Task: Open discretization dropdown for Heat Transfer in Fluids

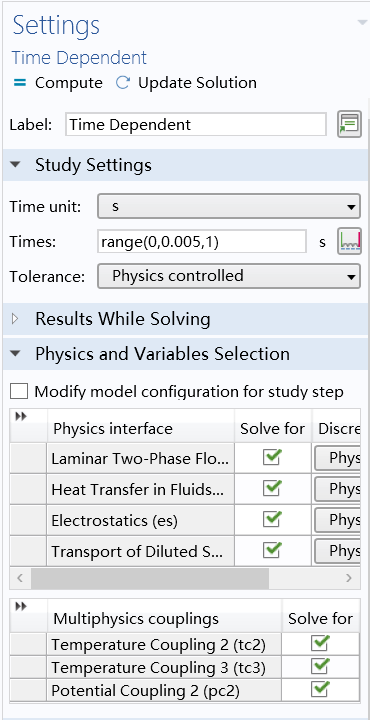Action: [337, 489]
